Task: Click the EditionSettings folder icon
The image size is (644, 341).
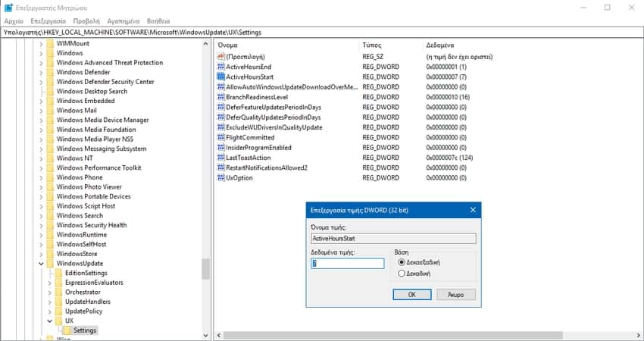Action: (x=59, y=274)
